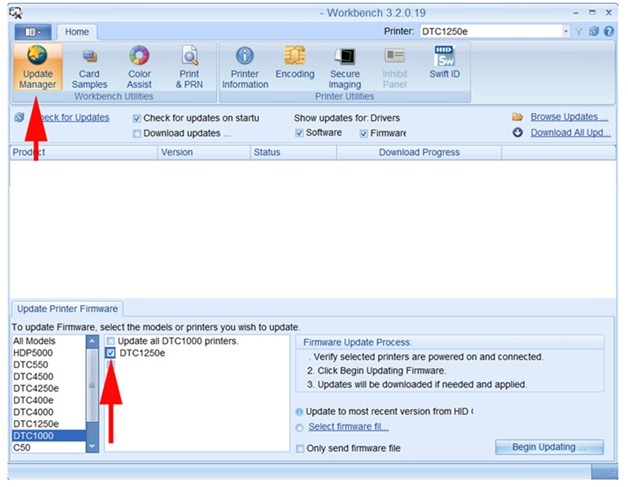Open Print & PRN utility
Screen dimensions: 628x487
coord(188,66)
